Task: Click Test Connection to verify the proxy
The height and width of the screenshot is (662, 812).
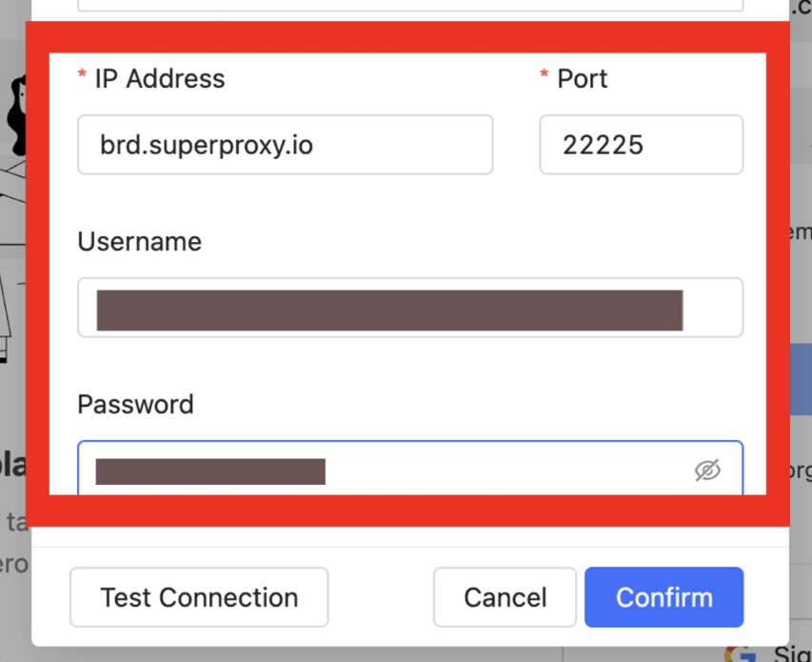Action: (x=198, y=597)
